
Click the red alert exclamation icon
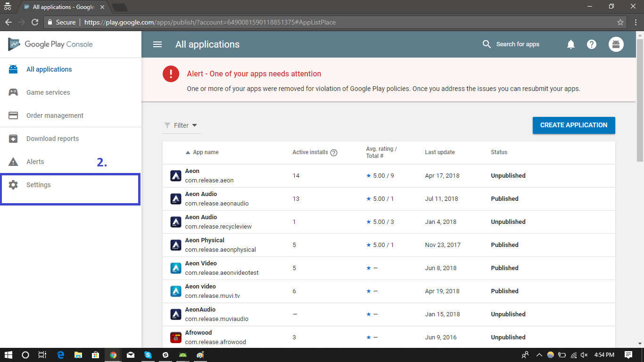(x=171, y=74)
